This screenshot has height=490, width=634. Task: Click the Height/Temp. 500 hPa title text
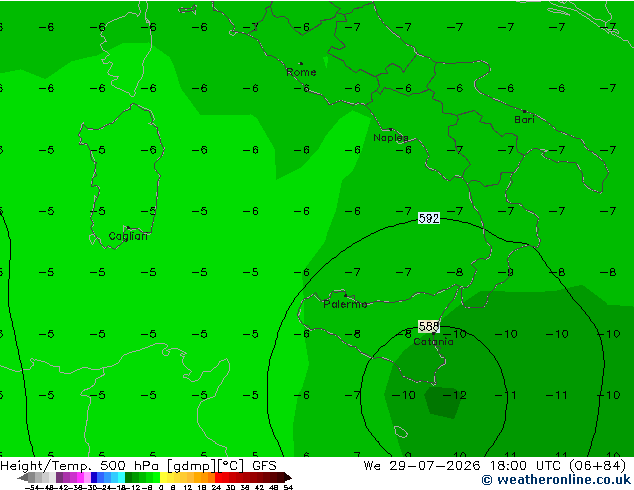[x=81, y=466]
